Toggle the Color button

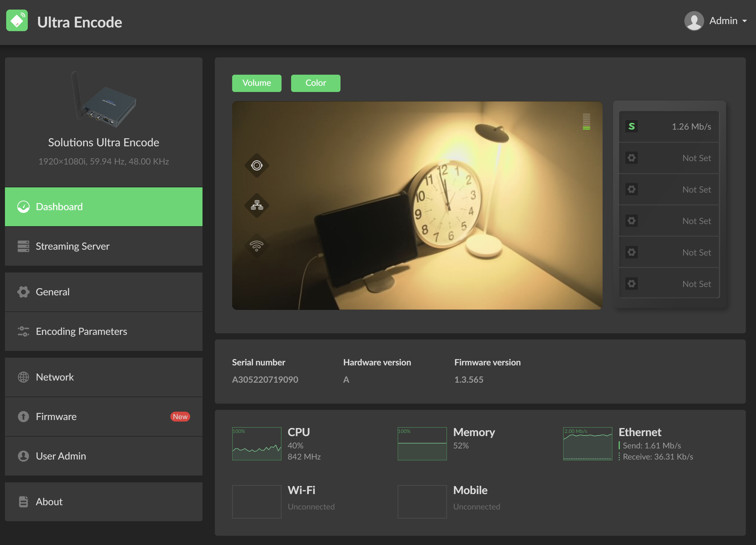click(x=315, y=83)
